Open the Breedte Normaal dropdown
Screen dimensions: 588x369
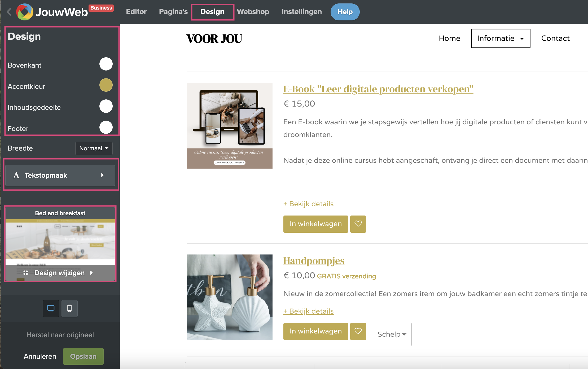tap(94, 148)
